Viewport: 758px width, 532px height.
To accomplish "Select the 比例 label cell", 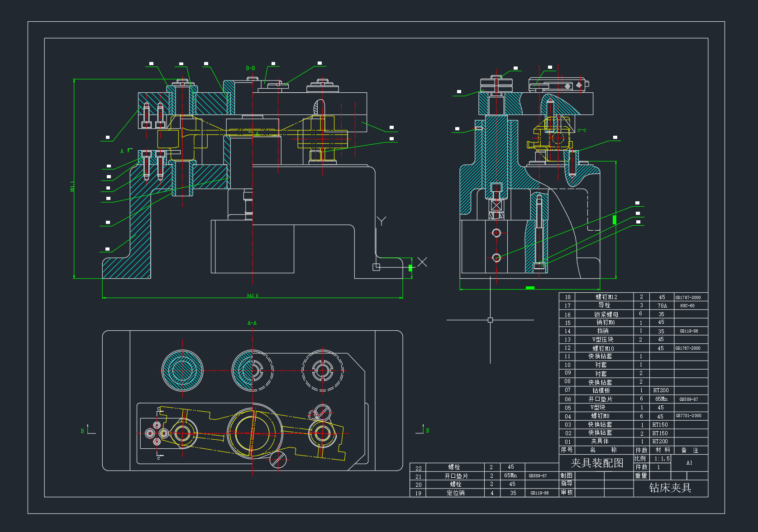I will pyautogui.click(x=640, y=459).
